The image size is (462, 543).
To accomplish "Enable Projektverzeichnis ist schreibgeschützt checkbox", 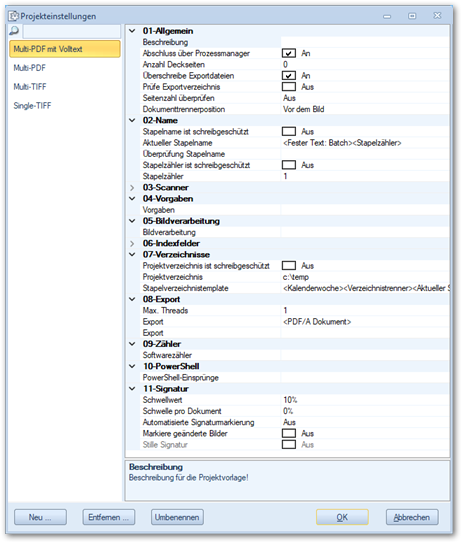I will pos(288,266).
